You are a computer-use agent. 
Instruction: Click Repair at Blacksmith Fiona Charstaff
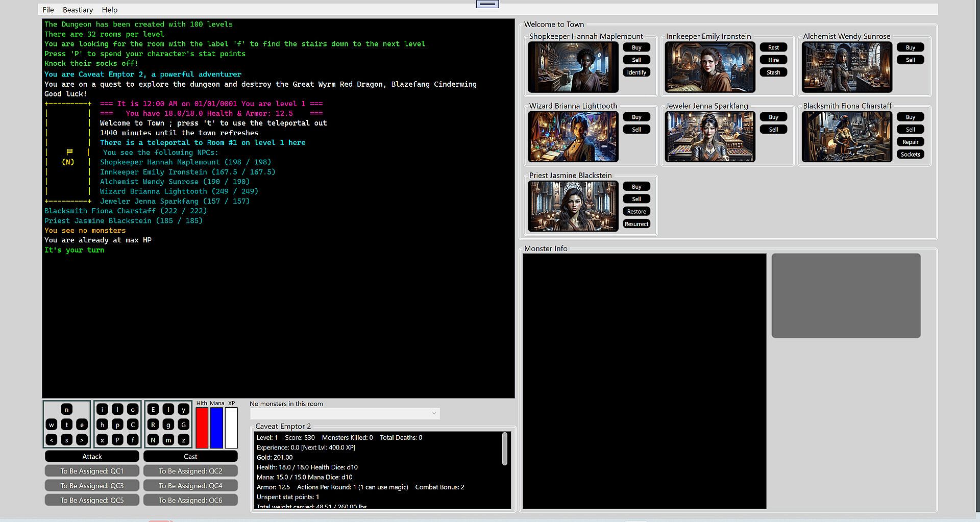[910, 142]
